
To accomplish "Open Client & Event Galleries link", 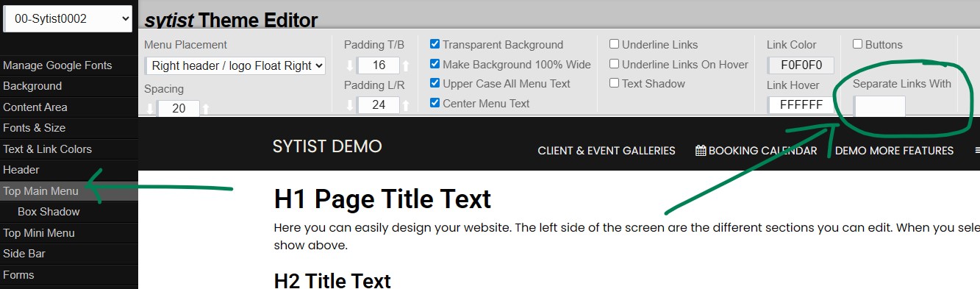I will point(607,151).
